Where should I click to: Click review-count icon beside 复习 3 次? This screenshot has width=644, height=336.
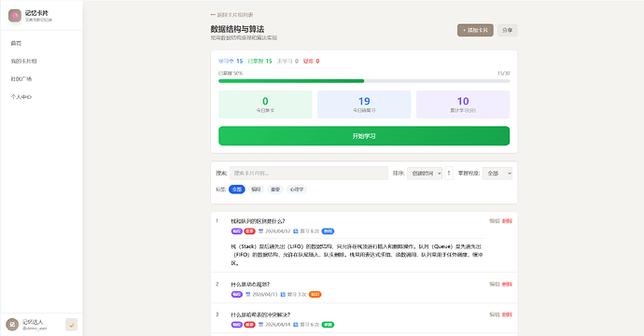pyautogui.click(x=283, y=295)
